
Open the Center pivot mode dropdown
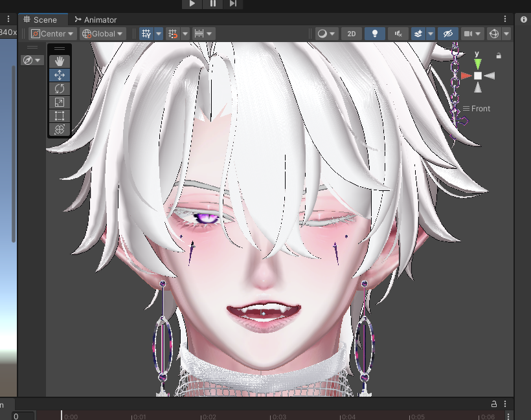tap(52, 34)
